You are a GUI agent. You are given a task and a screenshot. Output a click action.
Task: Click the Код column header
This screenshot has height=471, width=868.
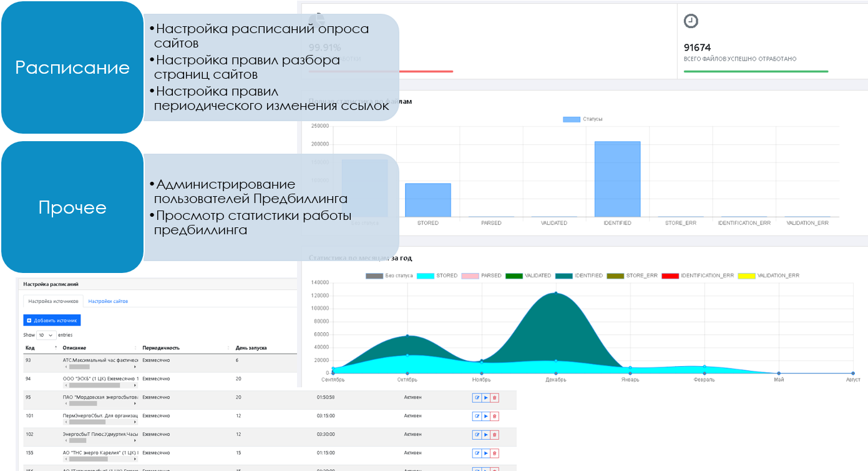coord(30,347)
